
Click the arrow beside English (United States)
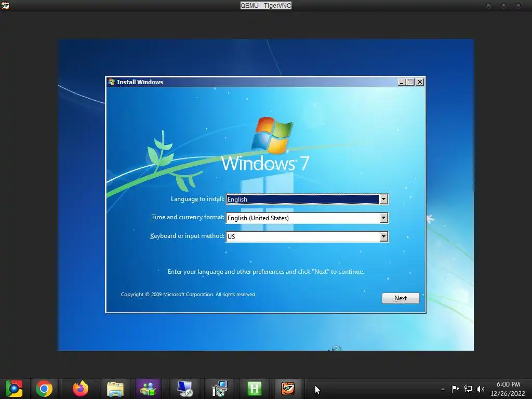coord(383,218)
